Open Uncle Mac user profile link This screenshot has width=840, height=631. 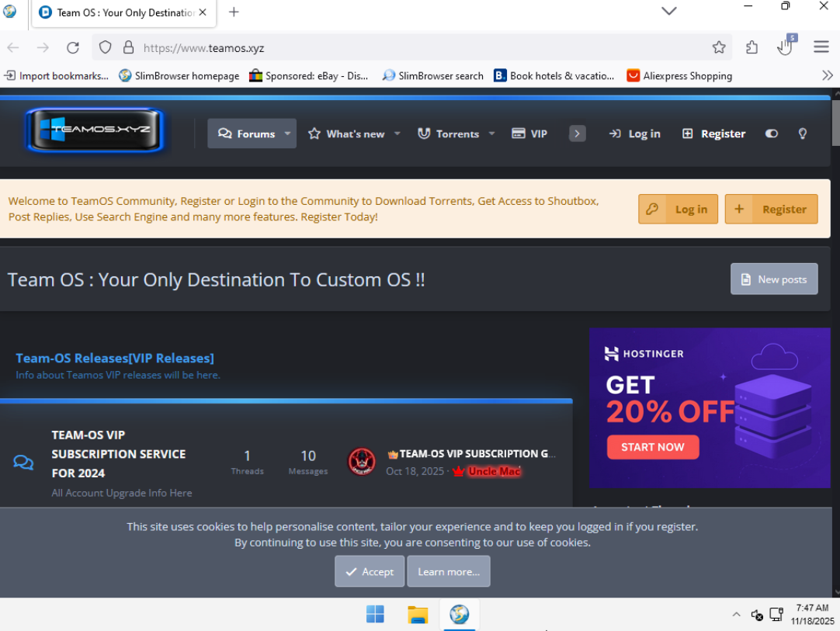pyautogui.click(x=494, y=471)
